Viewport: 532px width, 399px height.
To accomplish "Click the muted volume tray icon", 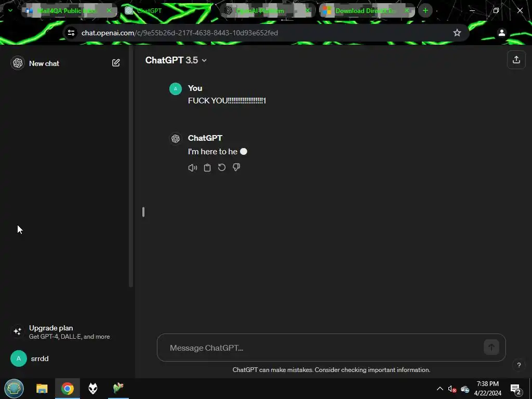I will click(452, 389).
